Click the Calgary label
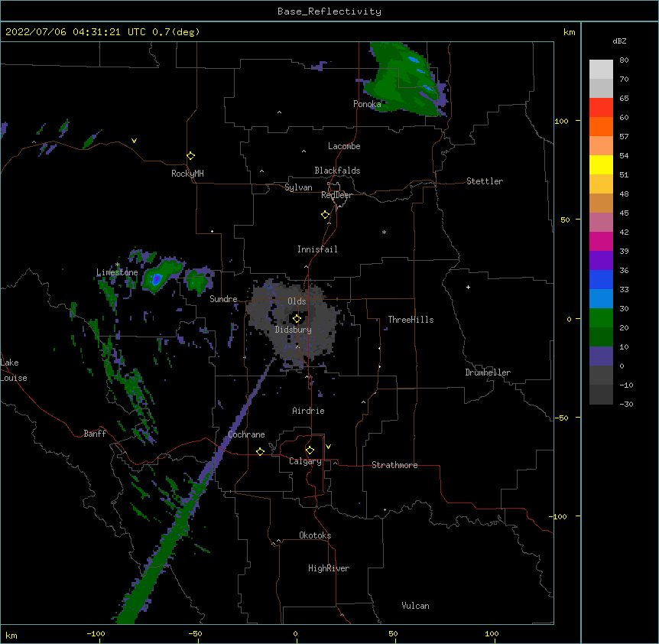The width and height of the screenshot is (659, 644). click(305, 461)
